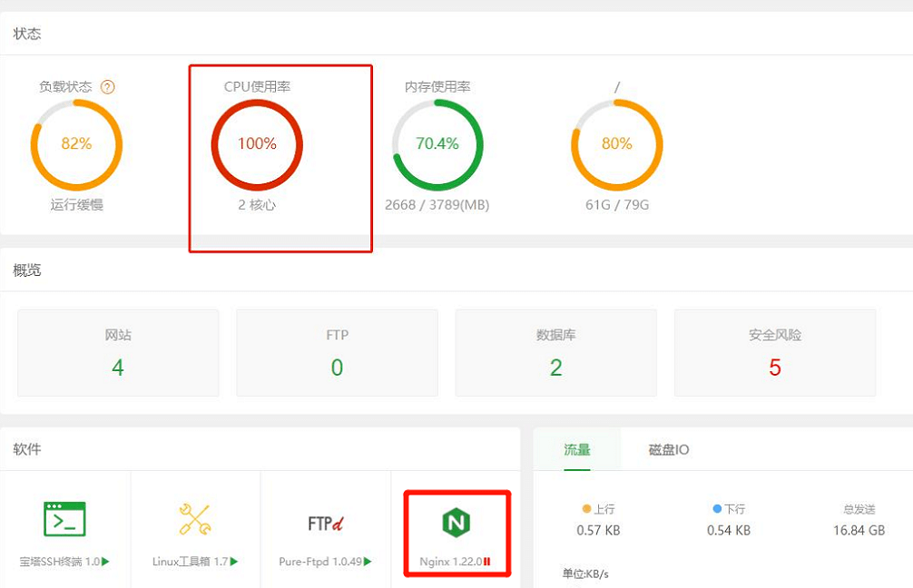Open the Nginx hexagon logo icon
This screenshot has width=913, height=588.
click(x=456, y=523)
